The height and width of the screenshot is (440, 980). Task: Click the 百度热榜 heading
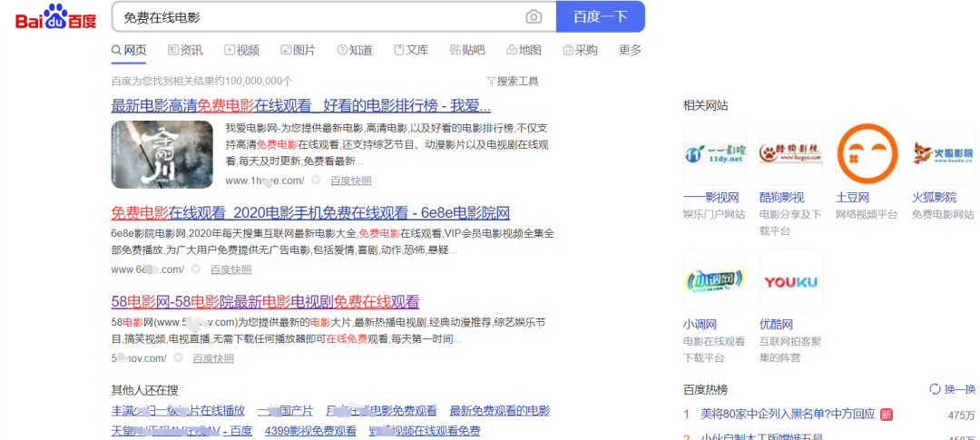[x=706, y=389]
